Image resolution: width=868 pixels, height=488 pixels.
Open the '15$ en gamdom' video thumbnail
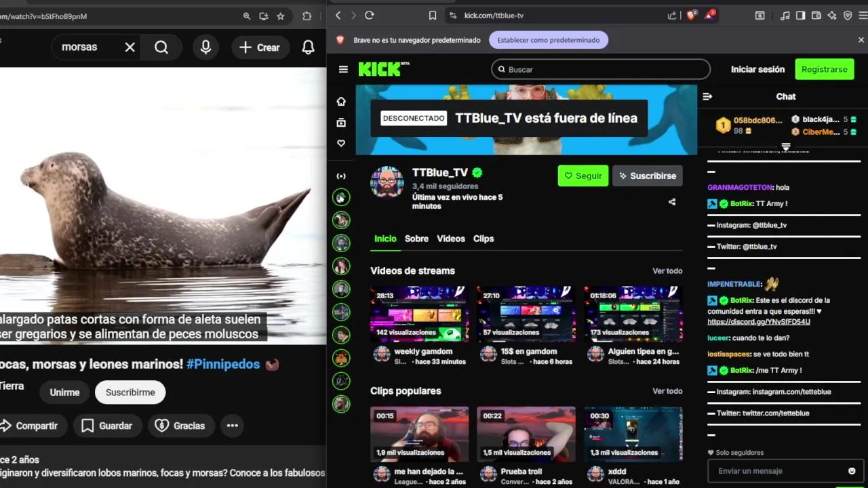pyautogui.click(x=526, y=313)
